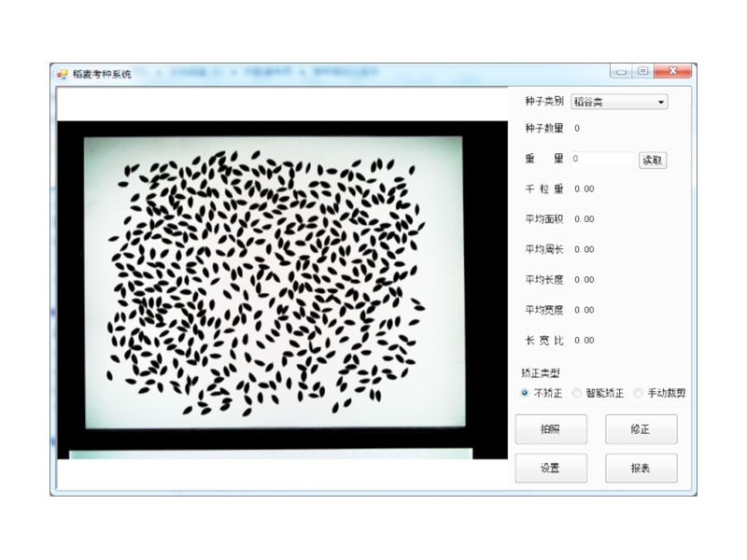Click the 修正 button
This screenshot has width=747, height=560.
[641, 429]
